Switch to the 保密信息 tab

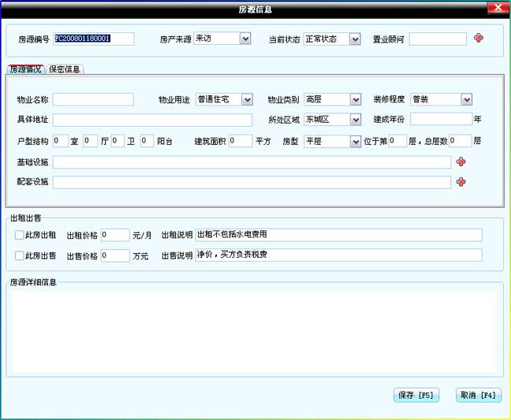pos(64,69)
